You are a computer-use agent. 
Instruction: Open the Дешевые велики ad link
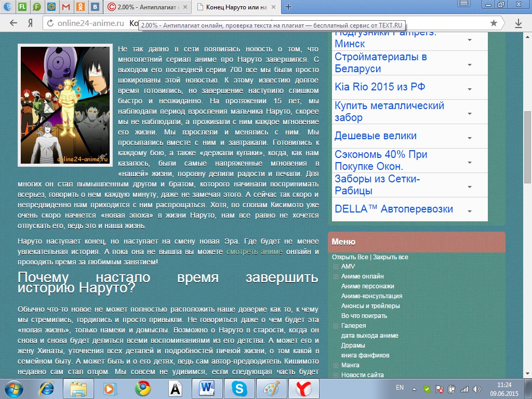tap(375, 136)
